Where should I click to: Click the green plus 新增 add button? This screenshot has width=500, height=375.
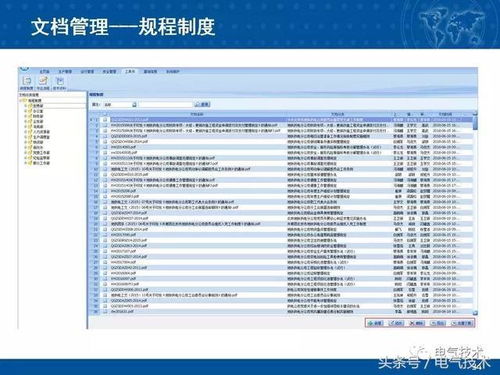376,323
